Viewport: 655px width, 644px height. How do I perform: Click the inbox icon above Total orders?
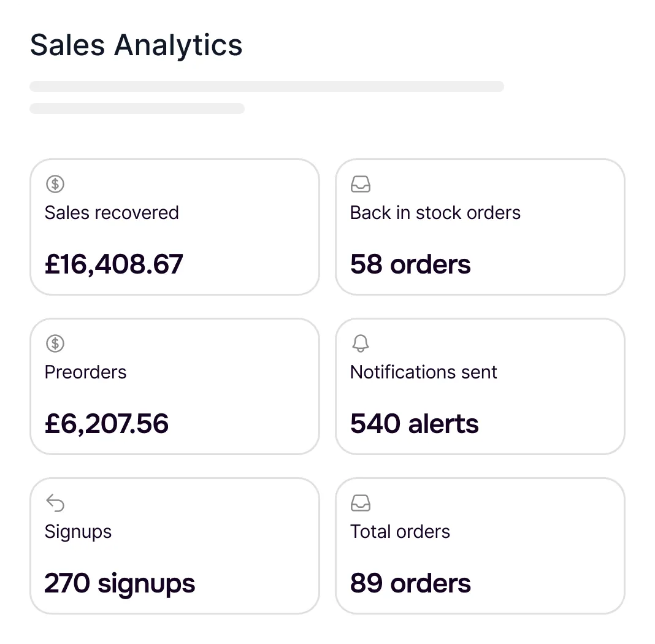[361, 503]
